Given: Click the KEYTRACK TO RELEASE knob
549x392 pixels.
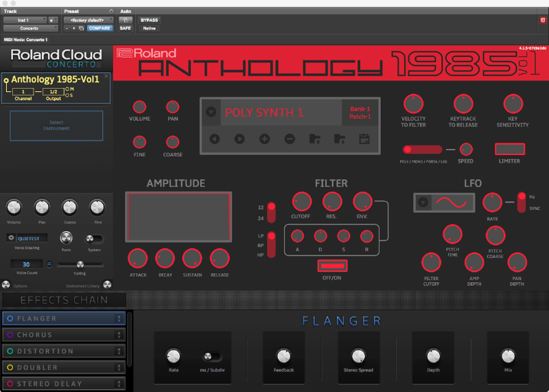Looking at the screenshot, I should coord(463,104).
